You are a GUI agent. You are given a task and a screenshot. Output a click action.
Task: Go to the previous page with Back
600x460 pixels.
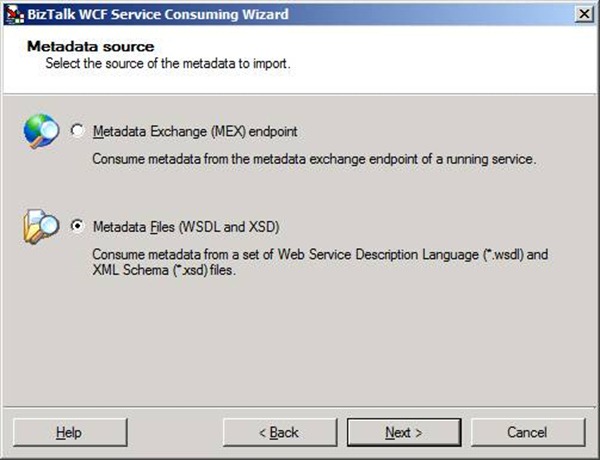279,432
